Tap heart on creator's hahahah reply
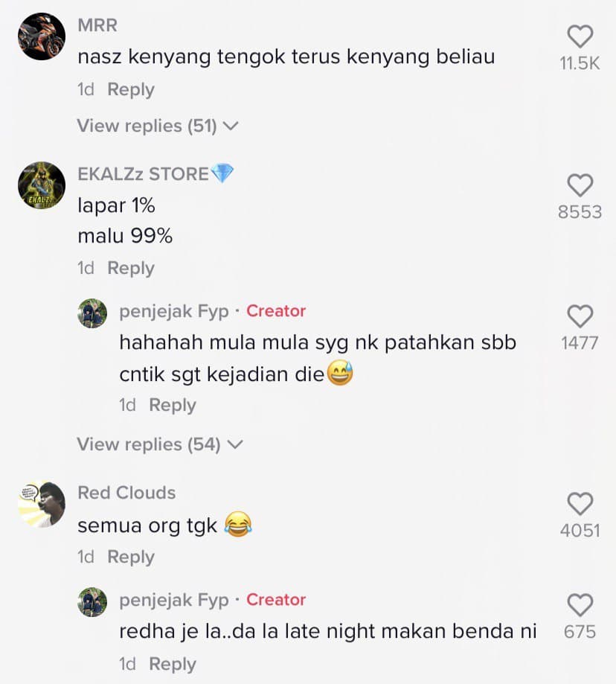 [x=580, y=316]
